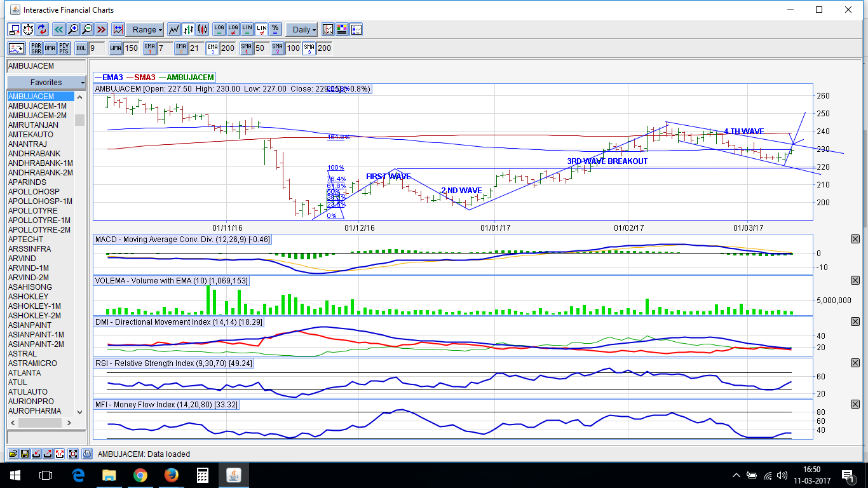Close the VOLEMA volume panel

click(x=855, y=280)
